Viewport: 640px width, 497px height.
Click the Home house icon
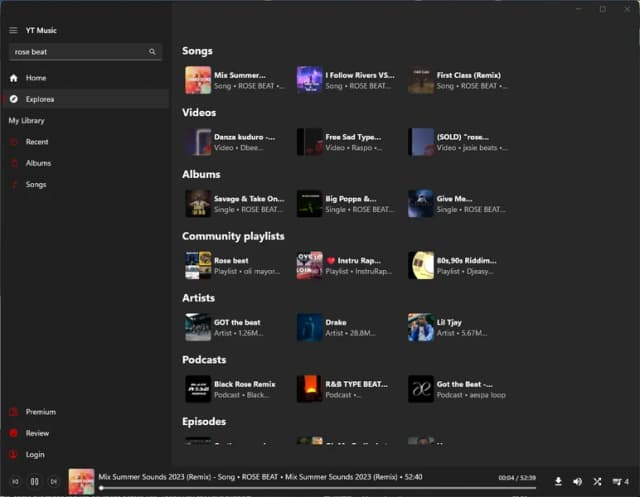[x=13, y=78]
